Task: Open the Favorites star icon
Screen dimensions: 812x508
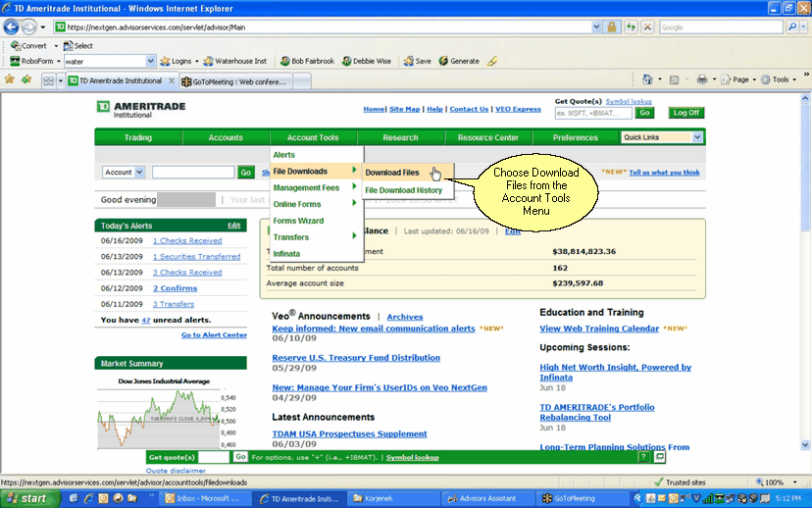Action: pyautogui.click(x=10, y=79)
